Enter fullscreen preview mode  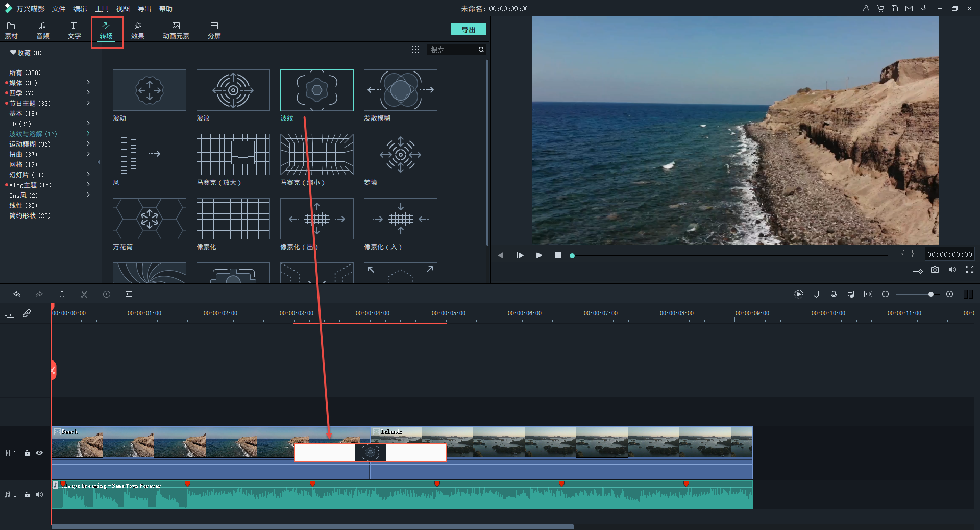[x=970, y=270]
